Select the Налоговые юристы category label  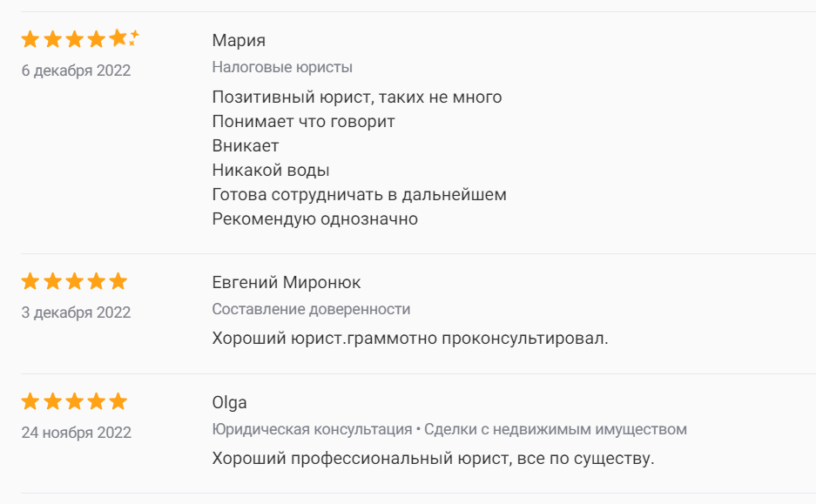282,67
